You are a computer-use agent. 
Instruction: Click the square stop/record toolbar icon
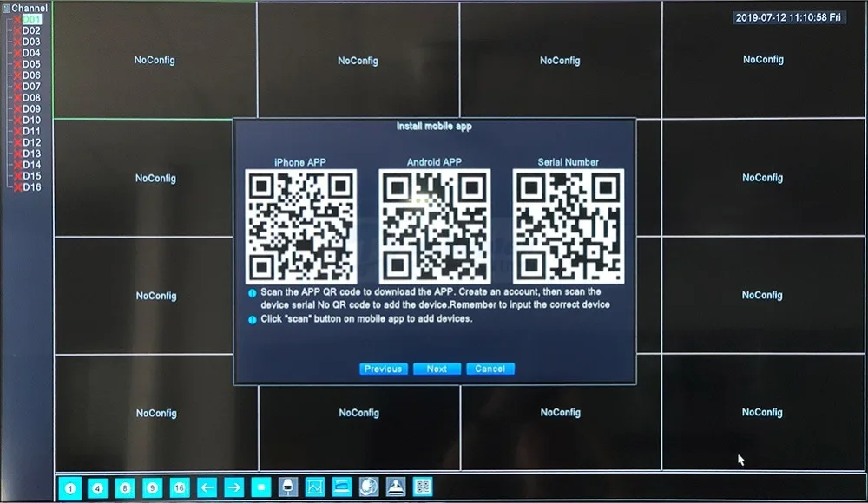tap(261, 487)
